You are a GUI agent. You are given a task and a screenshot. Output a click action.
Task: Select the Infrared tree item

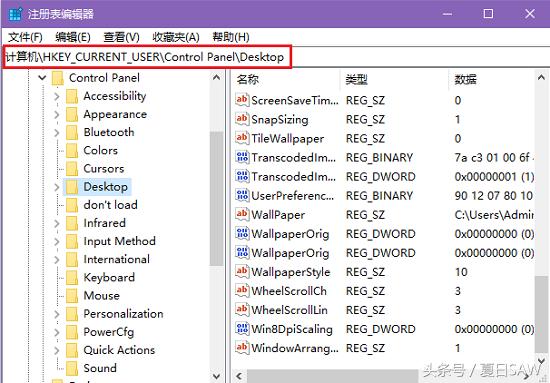tap(105, 223)
